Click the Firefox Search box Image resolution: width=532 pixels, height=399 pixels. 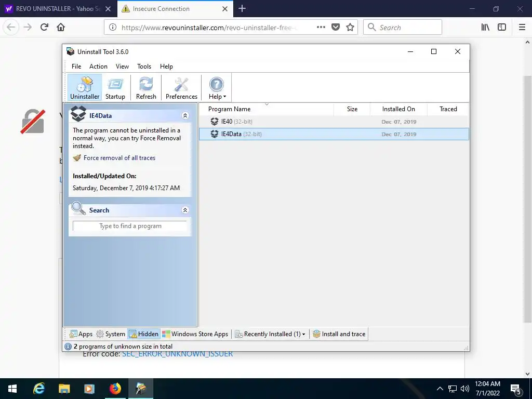pyautogui.click(x=403, y=27)
